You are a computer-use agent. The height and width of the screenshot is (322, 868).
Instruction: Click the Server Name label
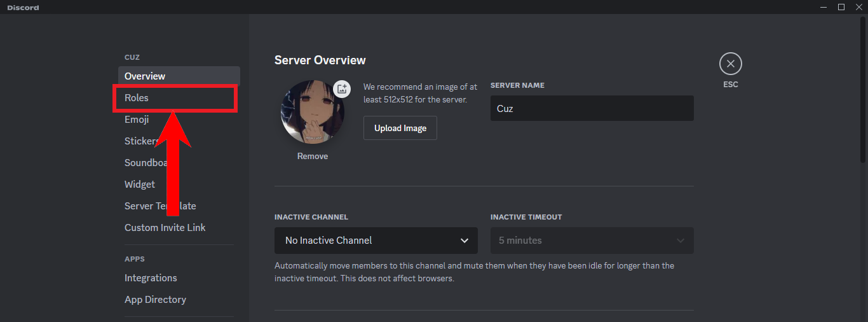pyautogui.click(x=517, y=85)
